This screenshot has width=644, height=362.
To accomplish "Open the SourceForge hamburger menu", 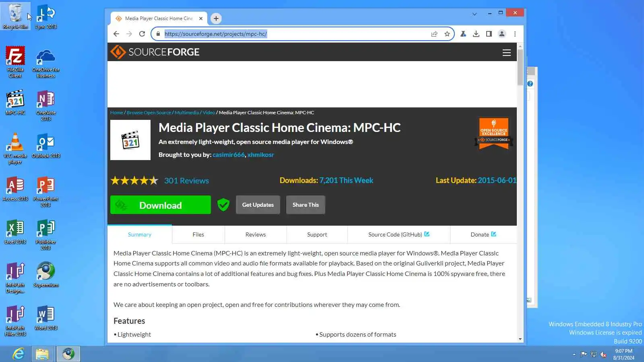I will [x=507, y=53].
